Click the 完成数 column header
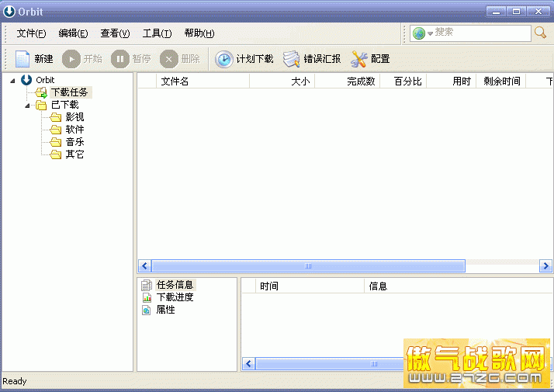This screenshot has height=392, width=554. [348, 82]
